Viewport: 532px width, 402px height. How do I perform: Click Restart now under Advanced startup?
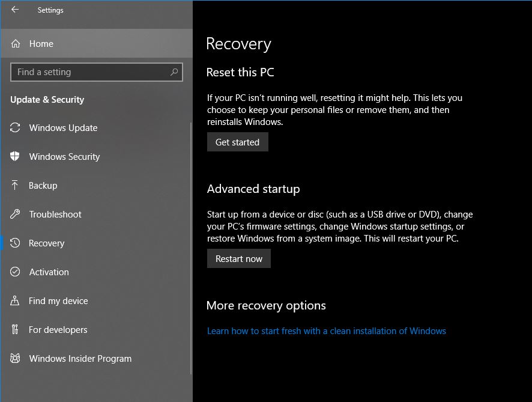239,259
